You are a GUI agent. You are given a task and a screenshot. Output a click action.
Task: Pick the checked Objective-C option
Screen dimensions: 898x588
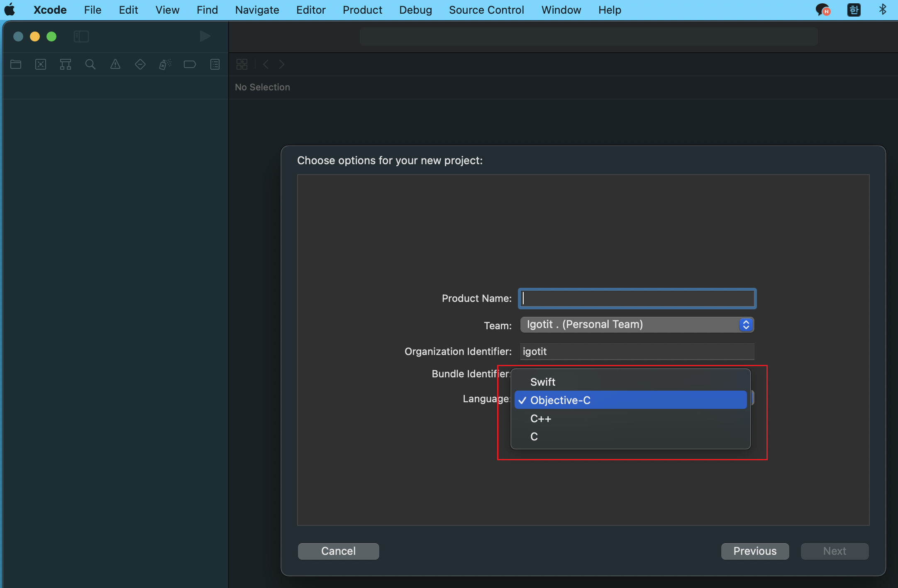tap(560, 400)
